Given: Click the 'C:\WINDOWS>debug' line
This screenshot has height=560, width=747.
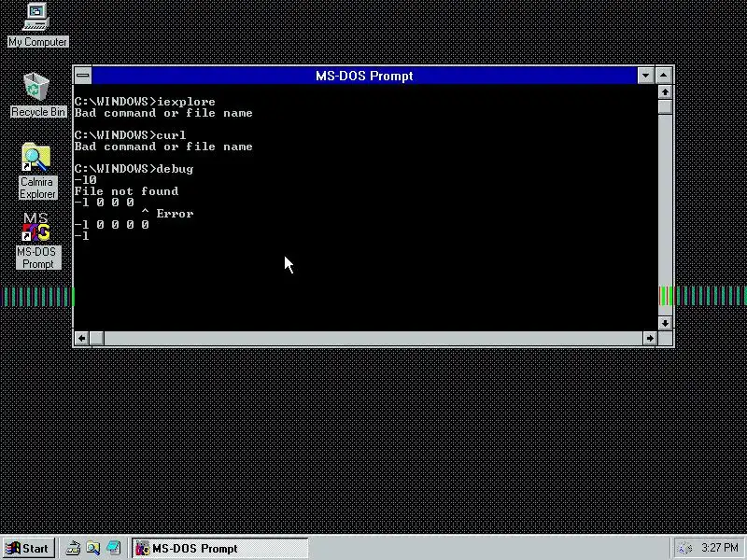Looking at the screenshot, I should pyautogui.click(x=134, y=169).
